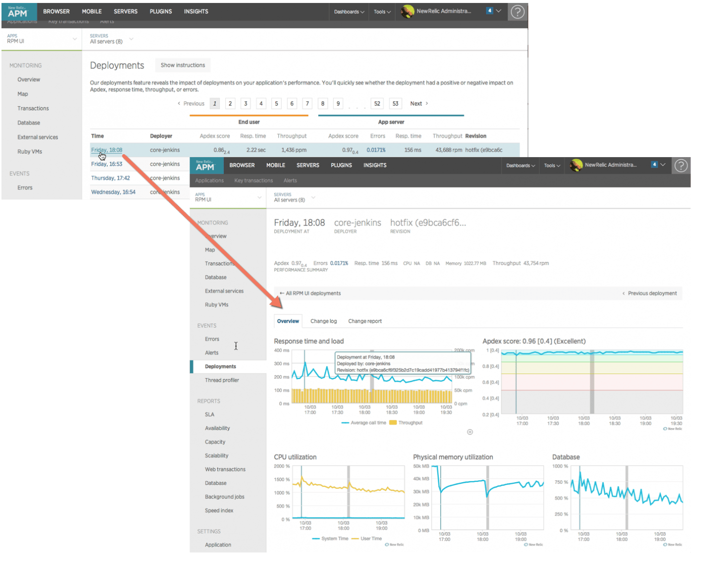This screenshot has width=718, height=588.
Task: Open the Friday, 18:08 deployment link
Action: click(107, 150)
